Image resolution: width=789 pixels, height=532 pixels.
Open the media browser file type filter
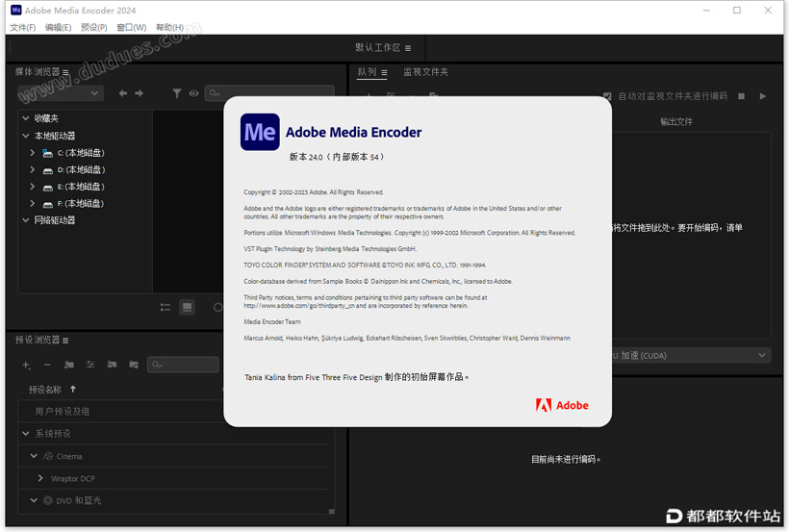[177, 93]
